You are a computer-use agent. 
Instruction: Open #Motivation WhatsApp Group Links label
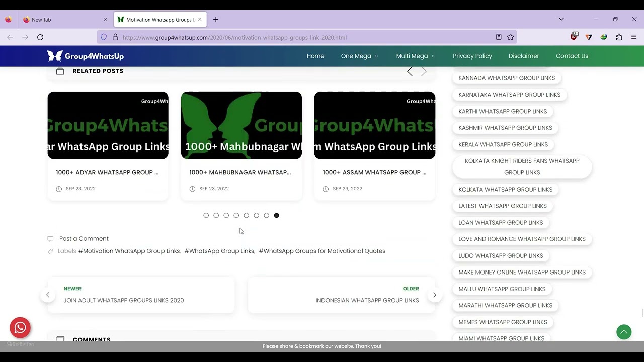click(x=129, y=251)
